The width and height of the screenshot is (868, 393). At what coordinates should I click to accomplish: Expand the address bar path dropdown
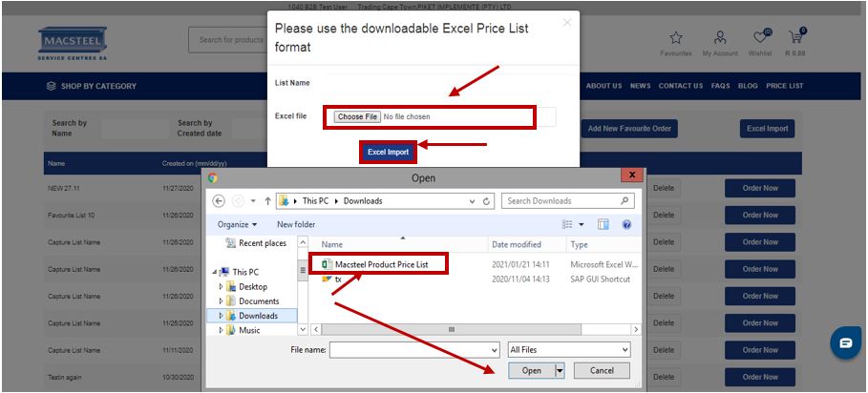[x=472, y=201]
